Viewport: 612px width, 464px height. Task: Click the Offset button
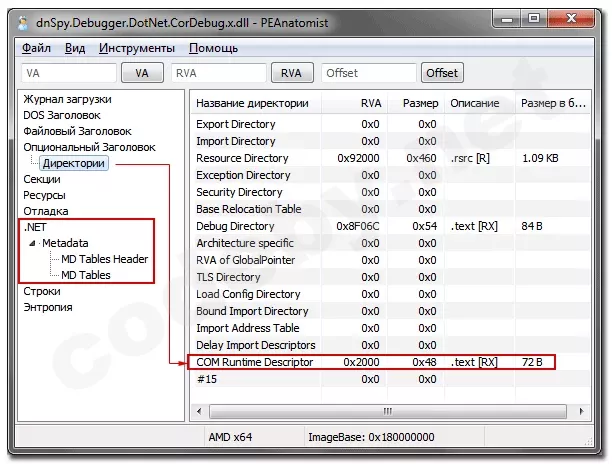click(x=442, y=73)
